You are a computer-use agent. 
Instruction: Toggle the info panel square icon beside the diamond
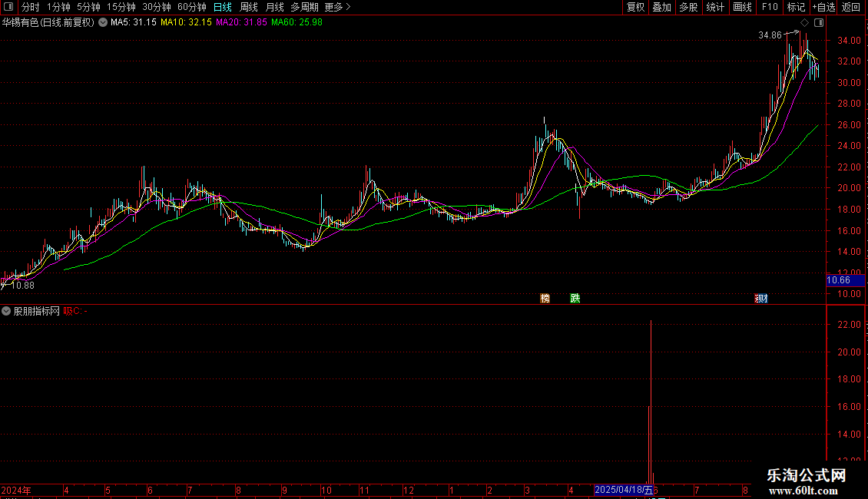(x=819, y=23)
